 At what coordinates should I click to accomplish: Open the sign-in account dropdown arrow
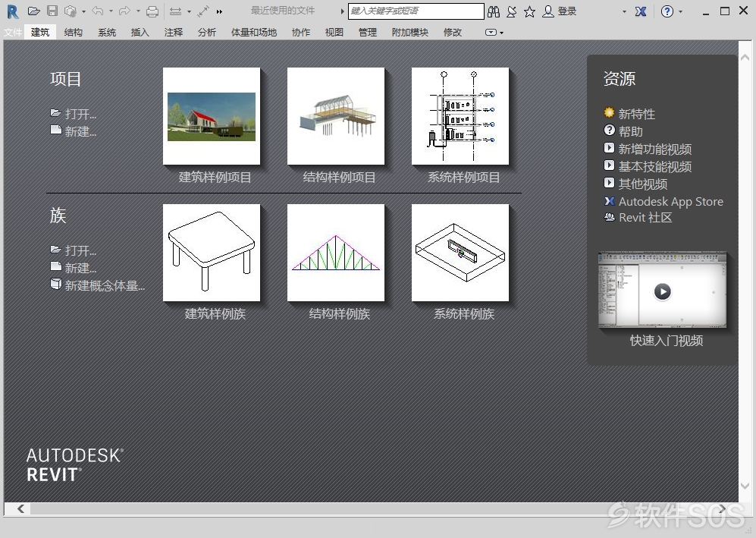(624, 11)
